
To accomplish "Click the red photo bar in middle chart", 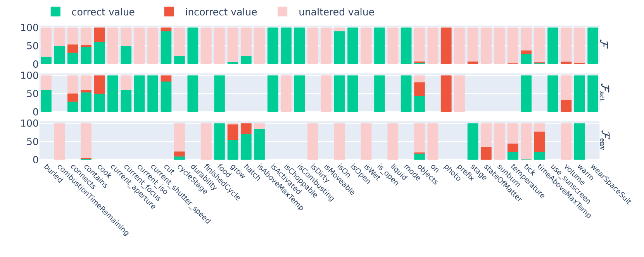I will 446,94.
